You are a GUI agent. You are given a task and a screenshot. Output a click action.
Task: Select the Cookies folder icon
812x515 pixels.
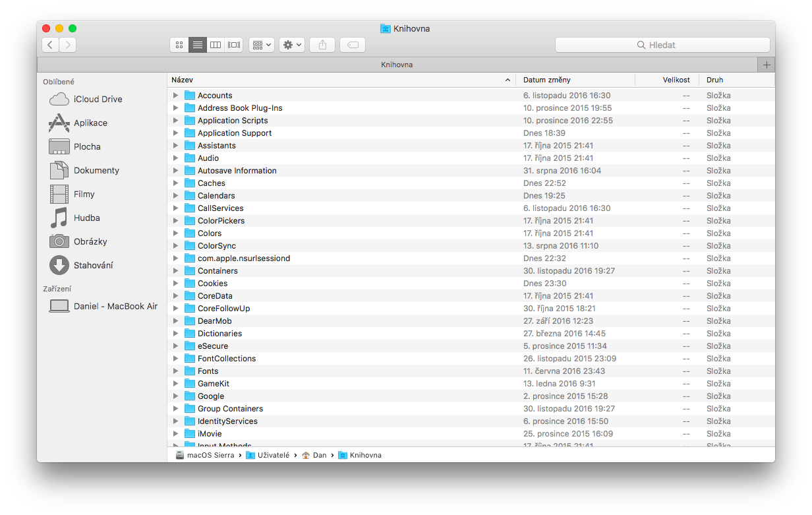[x=190, y=284]
